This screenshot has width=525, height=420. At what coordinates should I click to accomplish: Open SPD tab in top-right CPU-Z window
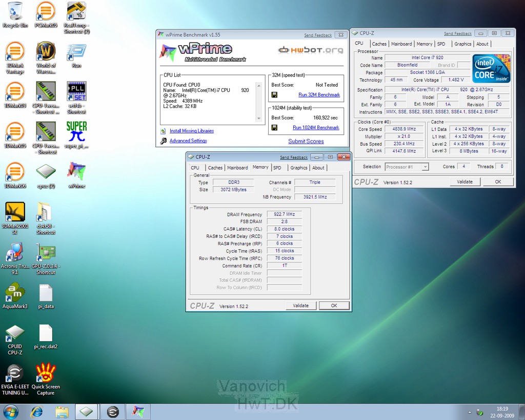tap(441, 44)
